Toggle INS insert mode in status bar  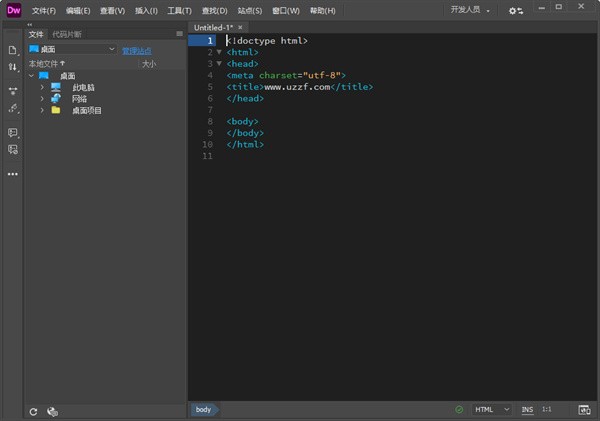click(x=527, y=410)
